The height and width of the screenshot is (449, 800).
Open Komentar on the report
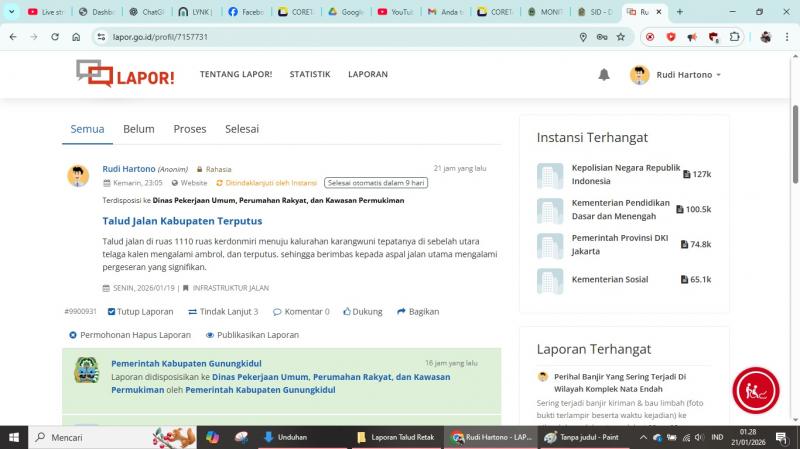click(x=301, y=312)
